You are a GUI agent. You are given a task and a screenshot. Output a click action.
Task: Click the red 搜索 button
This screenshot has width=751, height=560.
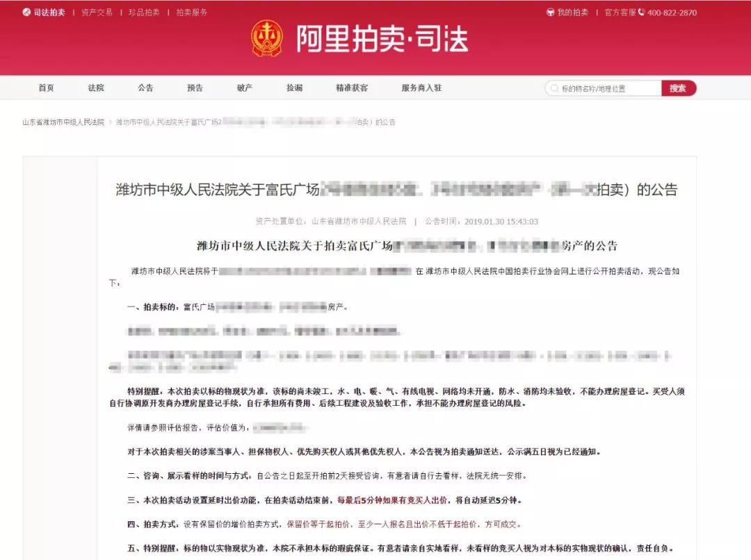click(x=678, y=88)
